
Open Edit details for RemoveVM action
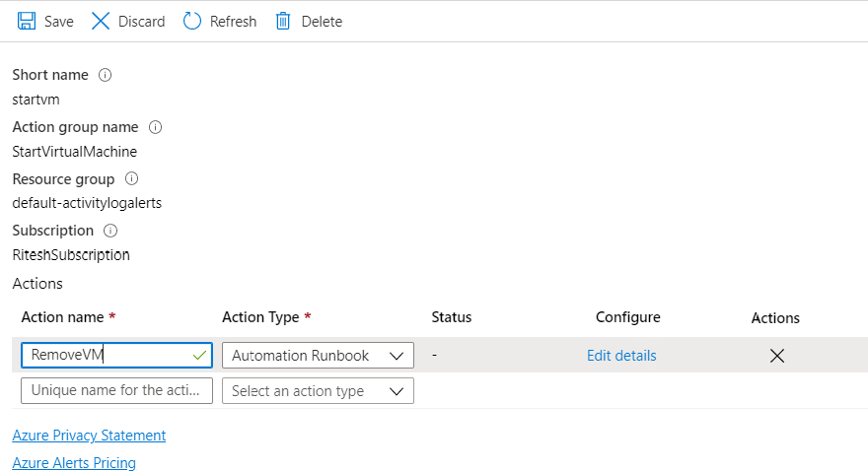click(621, 356)
